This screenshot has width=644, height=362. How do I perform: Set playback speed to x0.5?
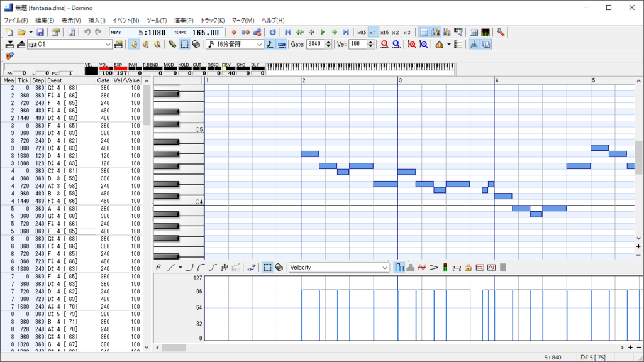point(362,33)
